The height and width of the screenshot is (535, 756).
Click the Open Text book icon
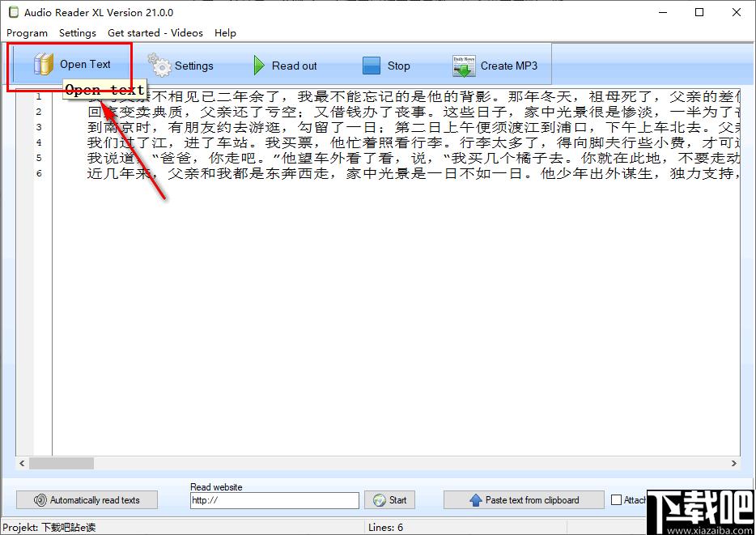click(44, 64)
